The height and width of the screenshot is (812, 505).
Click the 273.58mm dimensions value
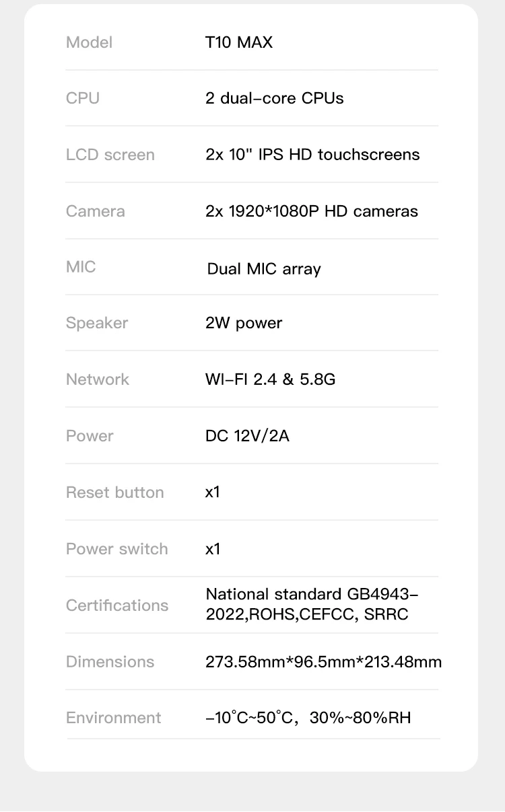pos(323,662)
